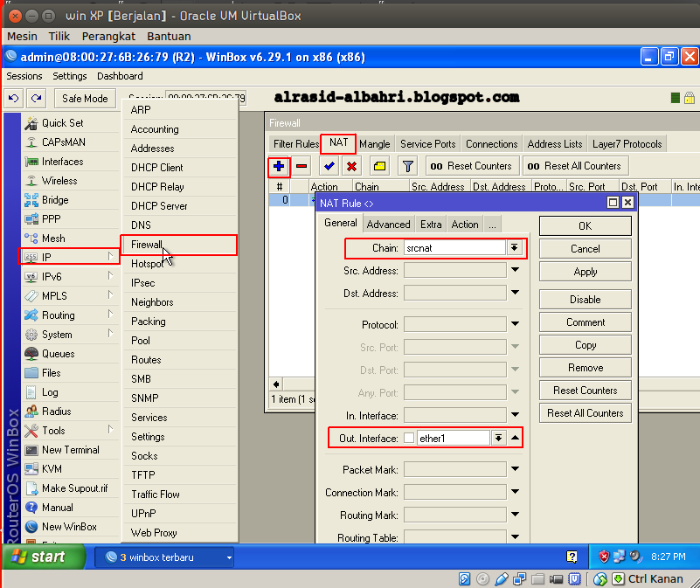Screen dimensions: 700x588
Task: Click the Out. Interface ether1 field
Action: click(x=454, y=438)
